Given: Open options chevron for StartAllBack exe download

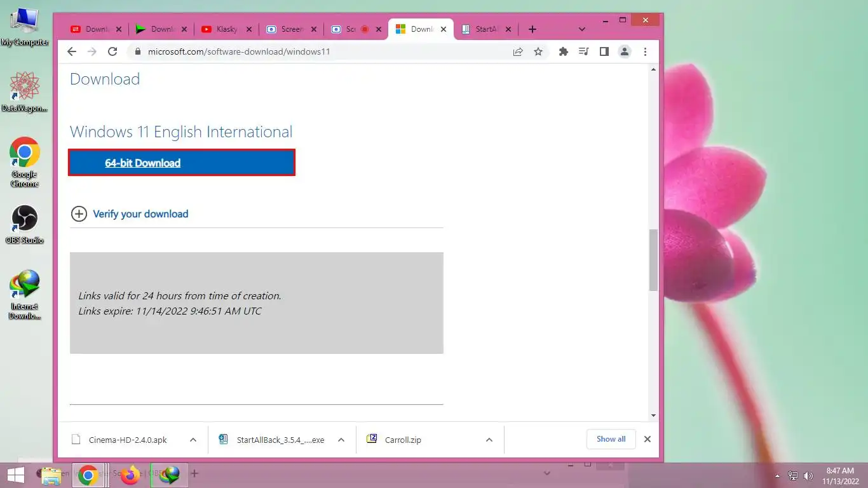Looking at the screenshot, I should (x=341, y=440).
